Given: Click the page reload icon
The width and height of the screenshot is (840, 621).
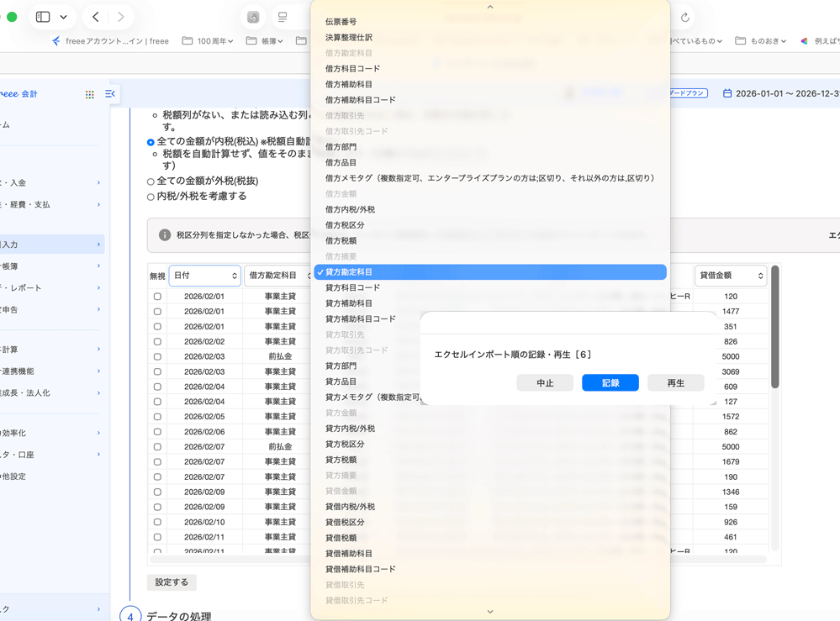Looking at the screenshot, I should (x=684, y=17).
